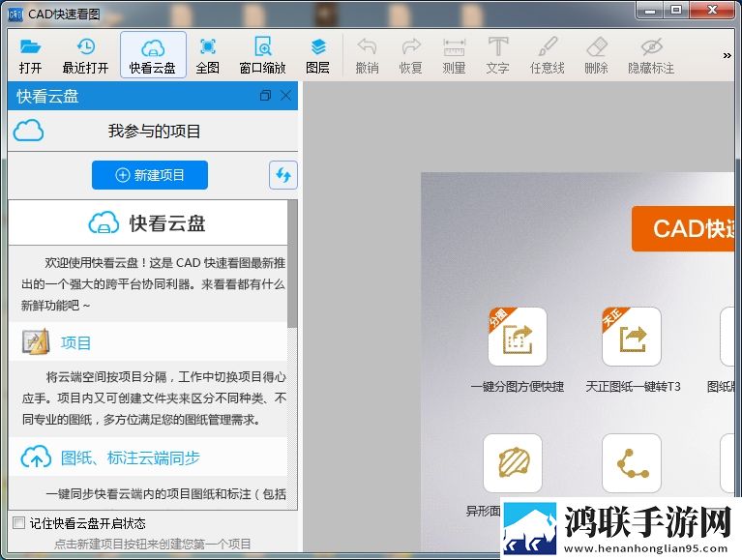Open a file with 打开 toolbar icon
Image resolution: width=742 pixels, height=560 pixels.
coord(30,55)
